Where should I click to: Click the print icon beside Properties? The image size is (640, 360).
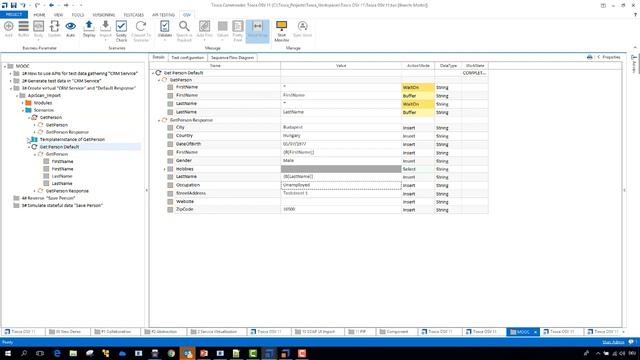coord(589,57)
